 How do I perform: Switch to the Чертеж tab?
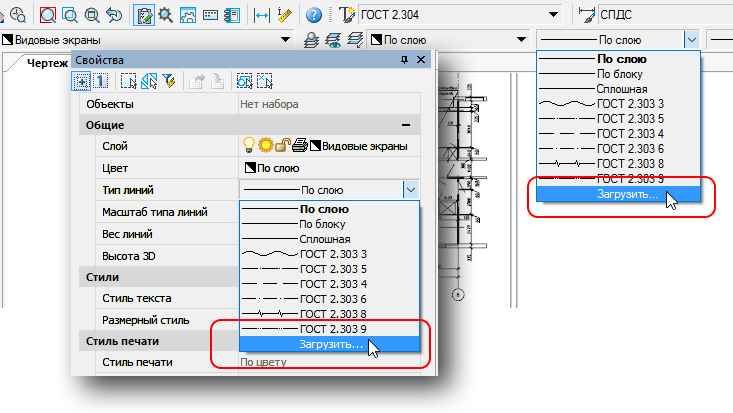click(47, 63)
